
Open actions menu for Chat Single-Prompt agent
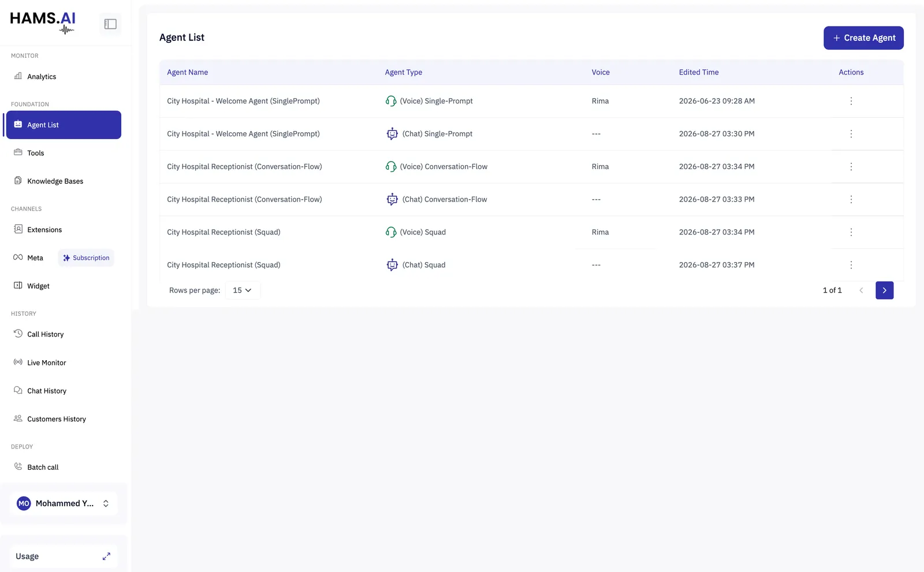point(851,134)
